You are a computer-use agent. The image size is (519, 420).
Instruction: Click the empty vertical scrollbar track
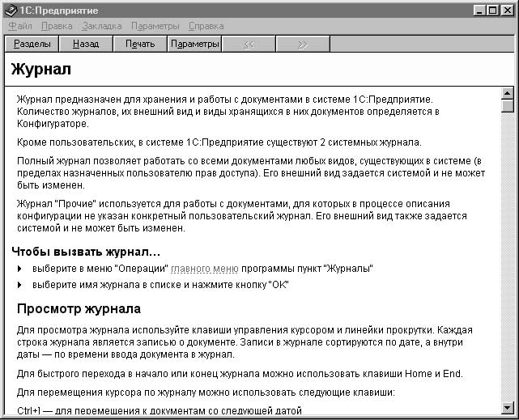tap(508, 259)
